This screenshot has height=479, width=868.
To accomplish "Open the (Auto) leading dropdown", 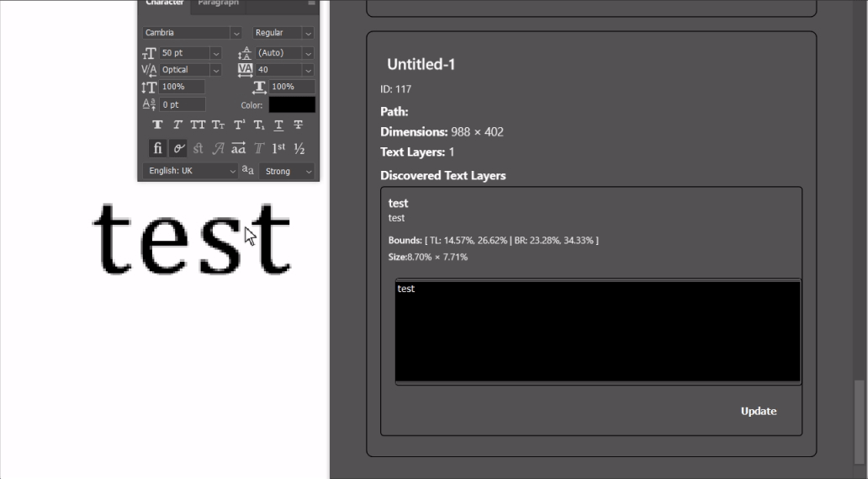I will coord(309,53).
